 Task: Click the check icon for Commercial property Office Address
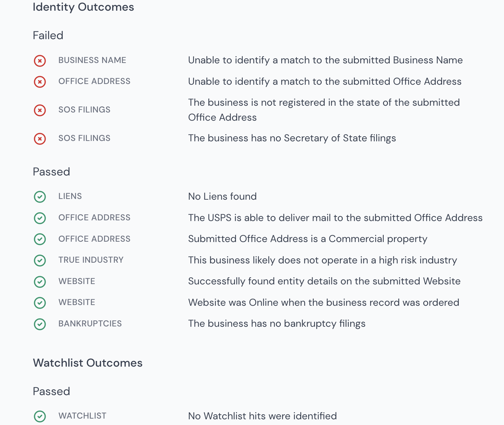pos(40,239)
